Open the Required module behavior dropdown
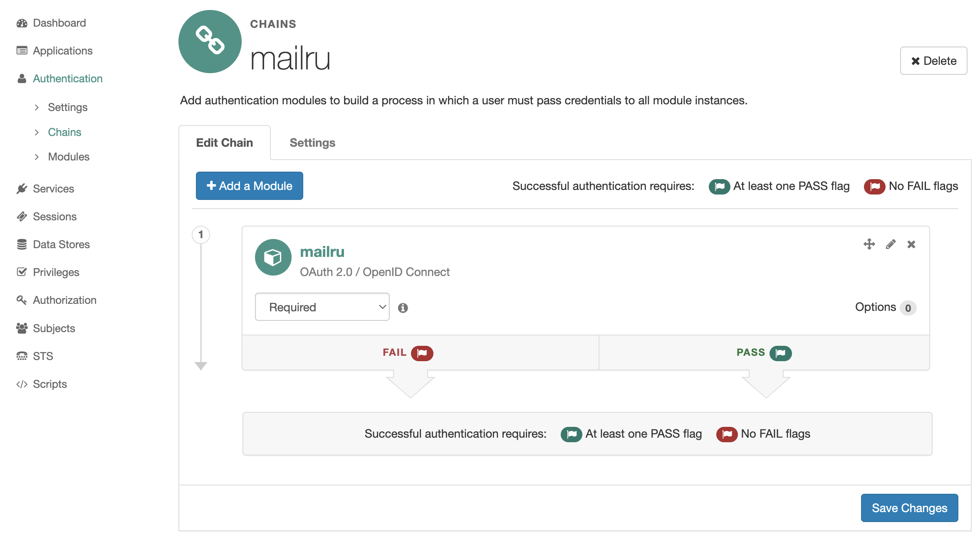 pos(323,306)
